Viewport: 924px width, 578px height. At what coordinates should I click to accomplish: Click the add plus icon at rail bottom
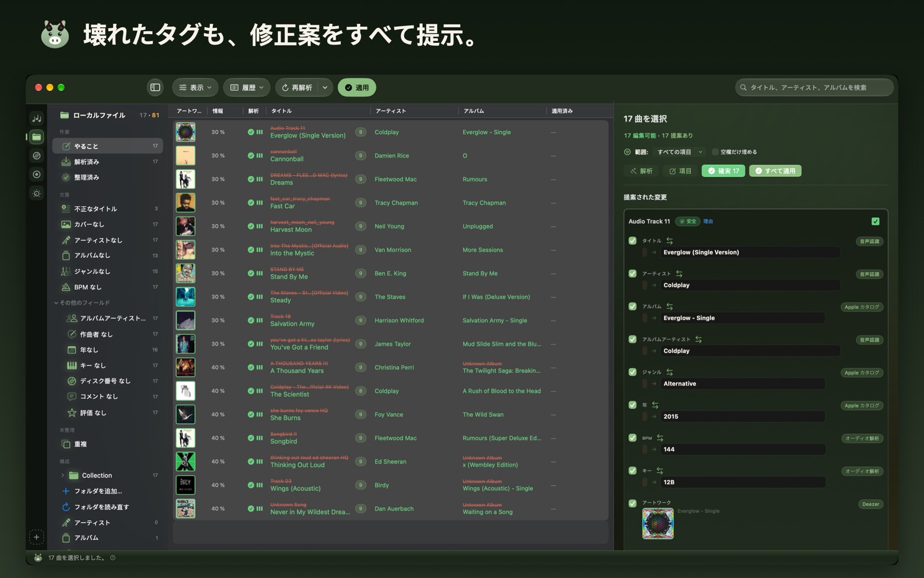click(x=36, y=537)
